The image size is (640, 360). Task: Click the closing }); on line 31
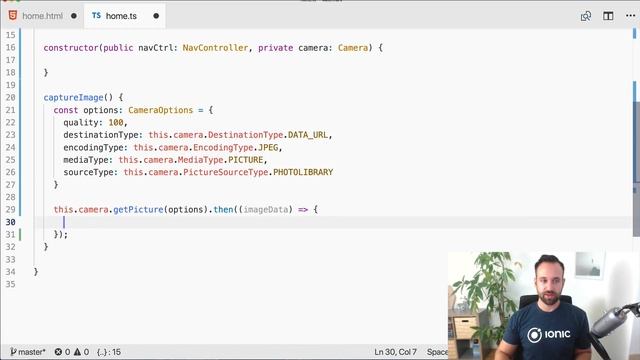61,234
